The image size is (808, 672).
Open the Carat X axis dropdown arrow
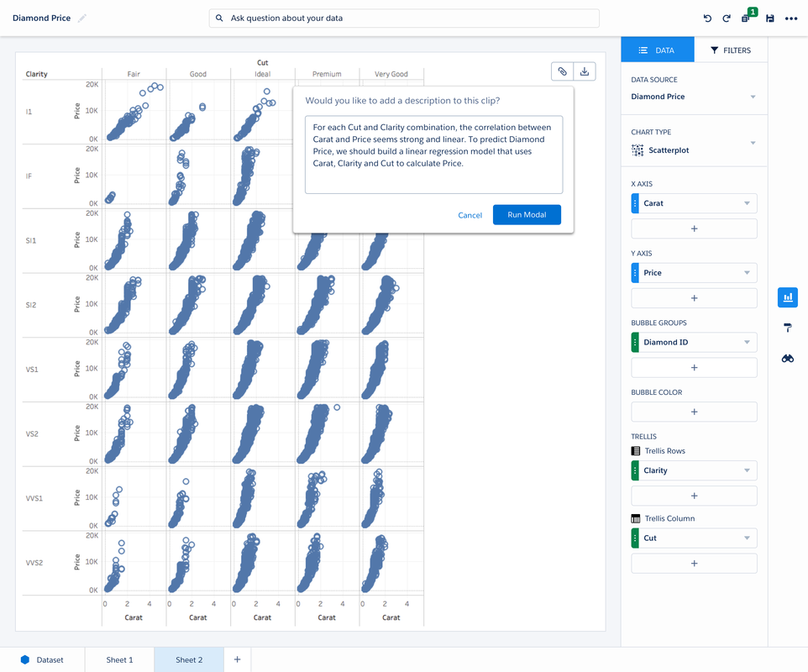[747, 203]
